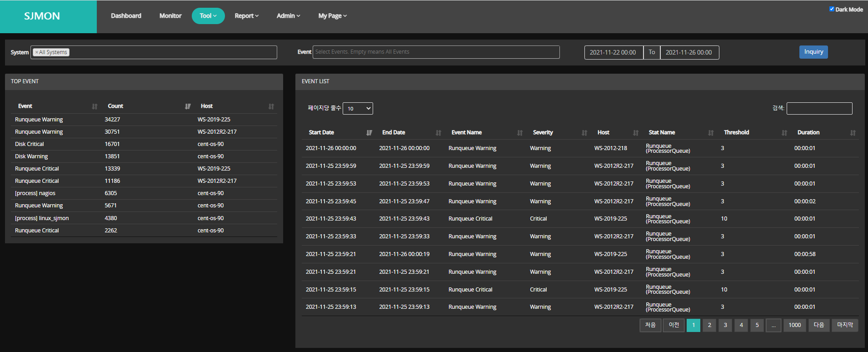Toggle the Dark Mode checkbox
The width and height of the screenshot is (868, 352).
[x=832, y=9]
